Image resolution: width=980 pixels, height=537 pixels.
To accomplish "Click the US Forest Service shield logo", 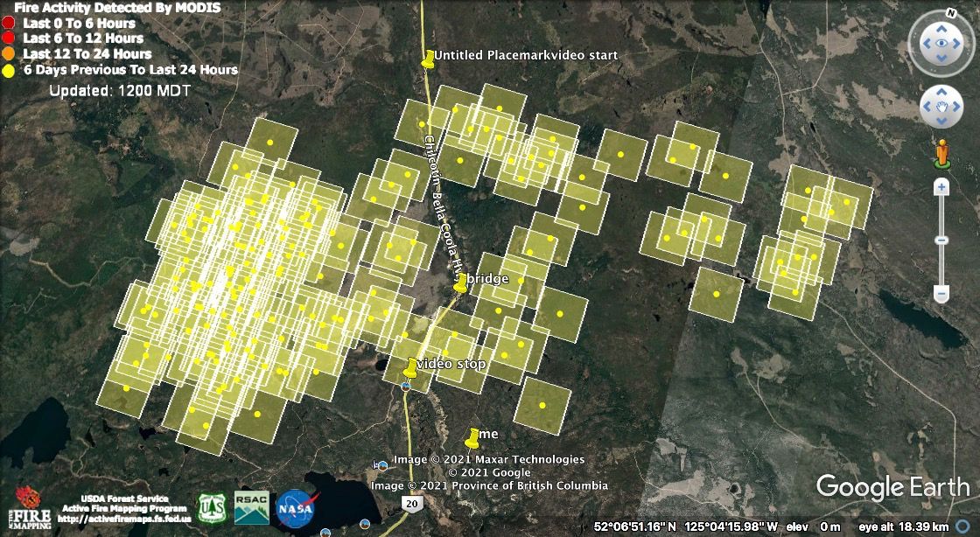I will click(x=211, y=507).
